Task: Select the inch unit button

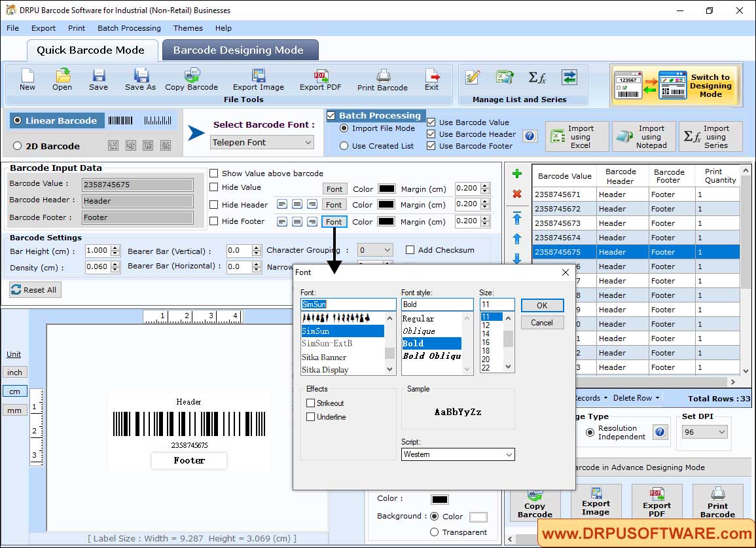Action: pos(14,373)
